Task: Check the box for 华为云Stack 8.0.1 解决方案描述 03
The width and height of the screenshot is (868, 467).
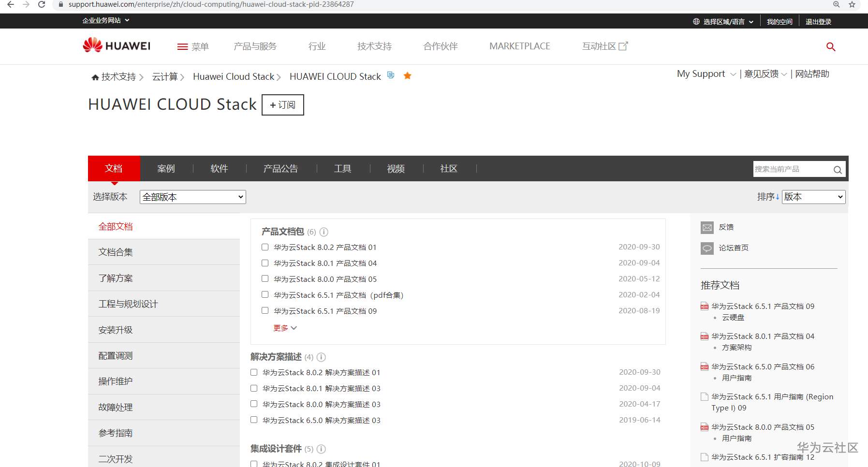Action: coord(254,388)
